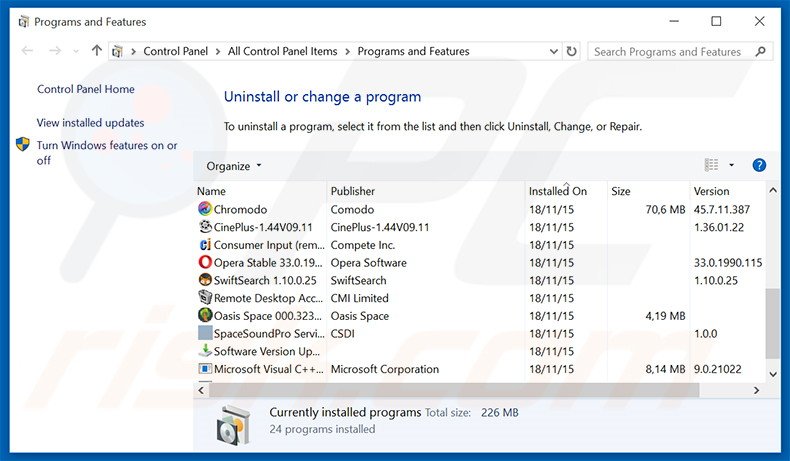Expand chevron before Programs and Features breadcrumb
The width and height of the screenshot is (790, 461).
pyautogui.click(x=348, y=51)
